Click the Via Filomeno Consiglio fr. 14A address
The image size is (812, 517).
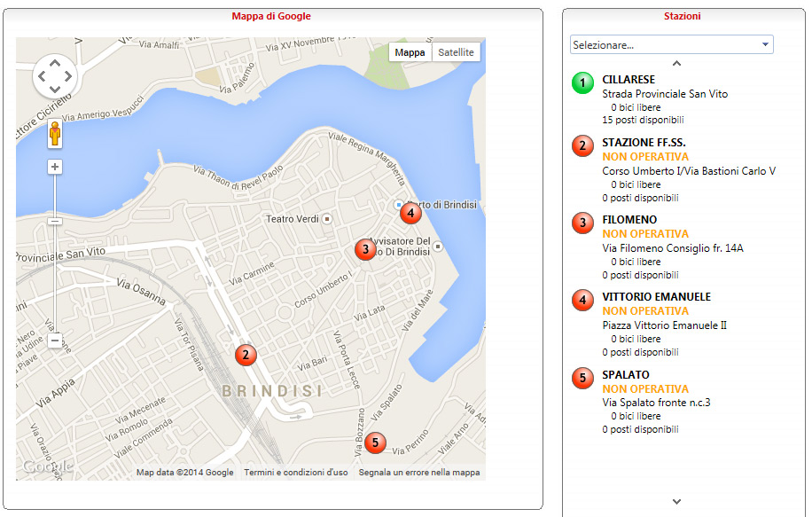(x=673, y=248)
